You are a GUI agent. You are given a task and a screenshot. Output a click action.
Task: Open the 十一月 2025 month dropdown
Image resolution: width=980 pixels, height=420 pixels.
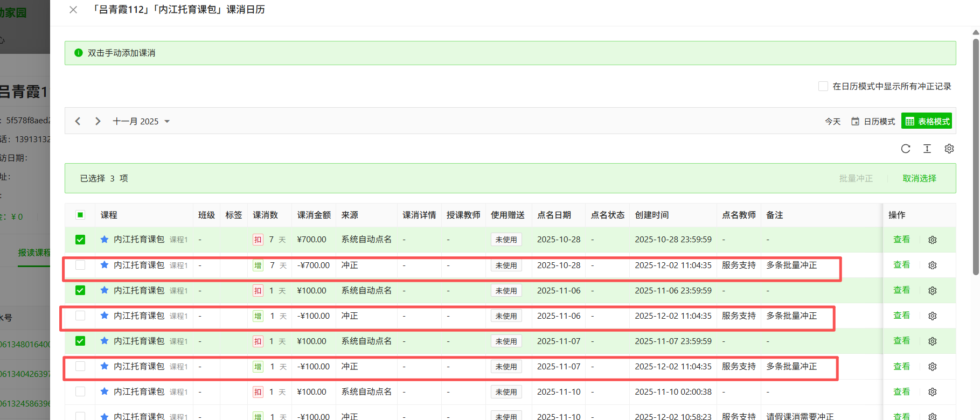coord(141,122)
